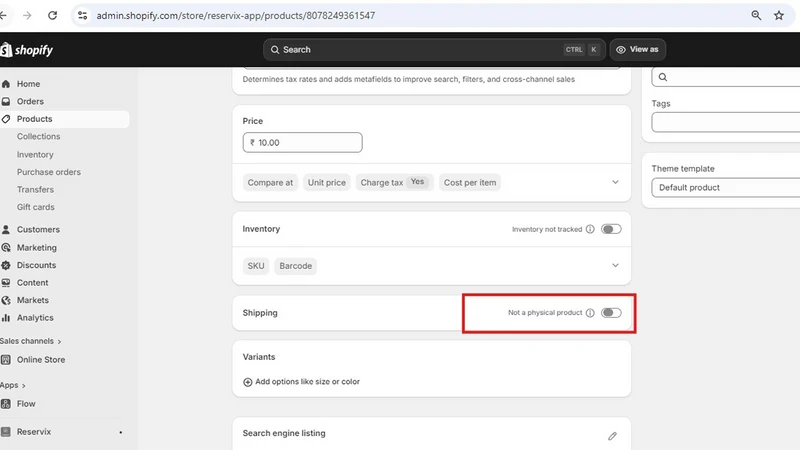Click the Markets globe icon
The width and height of the screenshot is (800, 450).
(6, 301)
